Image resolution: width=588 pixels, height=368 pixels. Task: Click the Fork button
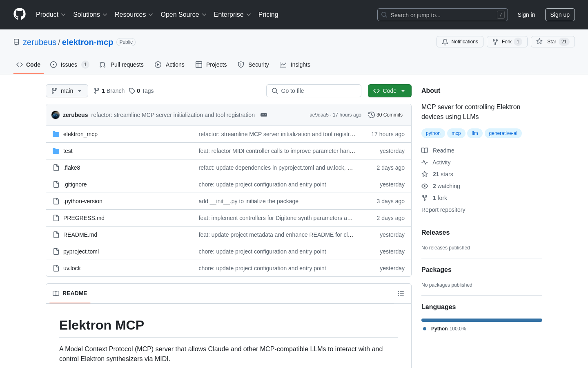507,42
